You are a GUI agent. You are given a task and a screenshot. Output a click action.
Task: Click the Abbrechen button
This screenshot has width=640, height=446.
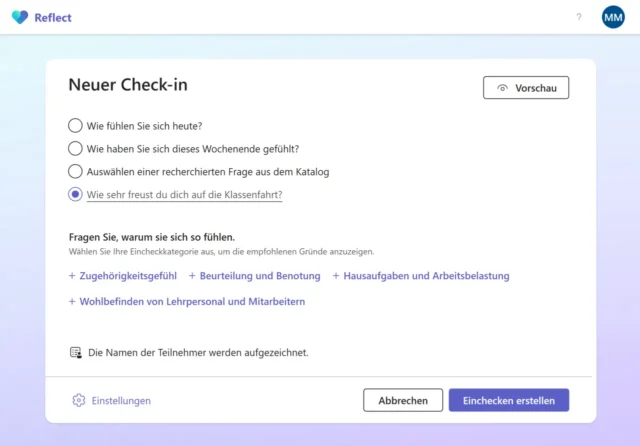tap(403, 400)
